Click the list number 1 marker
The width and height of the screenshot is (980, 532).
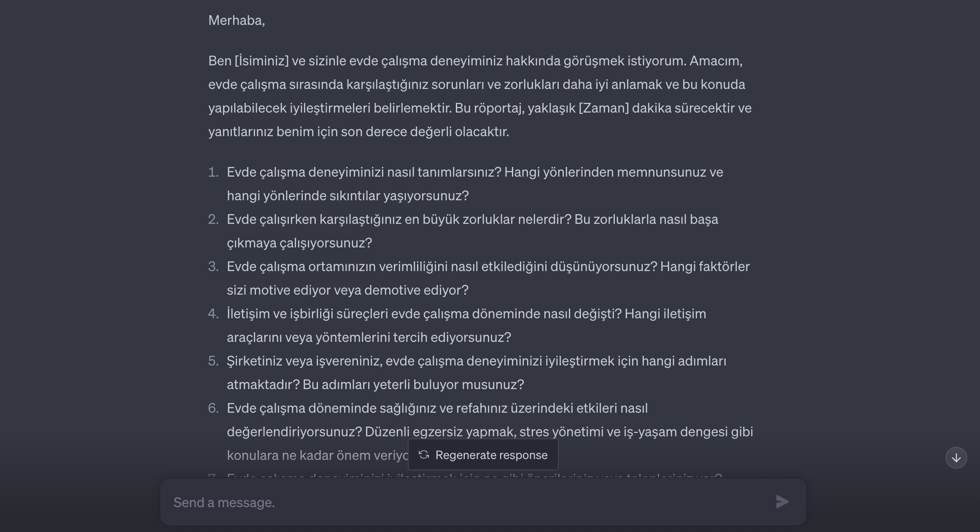point(213,172)
